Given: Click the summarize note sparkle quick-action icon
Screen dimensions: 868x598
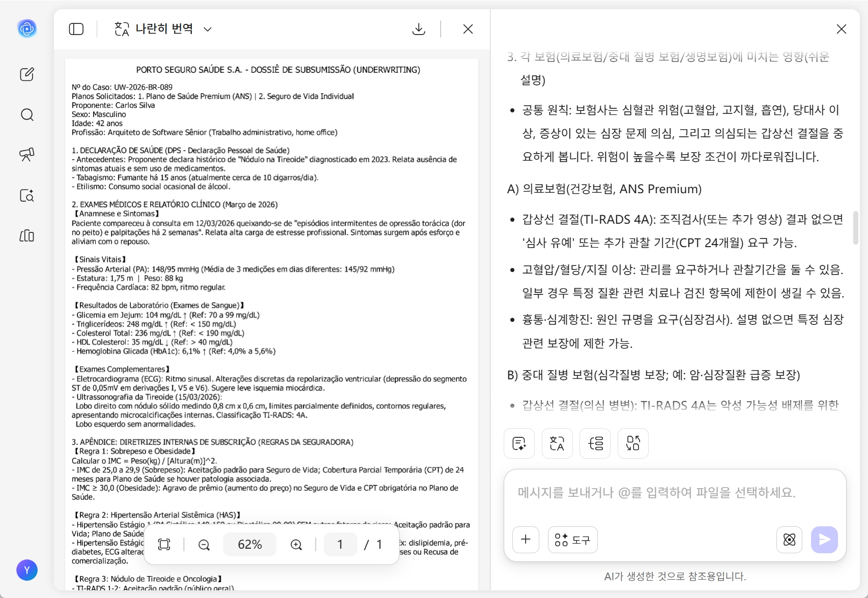Looking at the screenshot, I should [519, 443].
